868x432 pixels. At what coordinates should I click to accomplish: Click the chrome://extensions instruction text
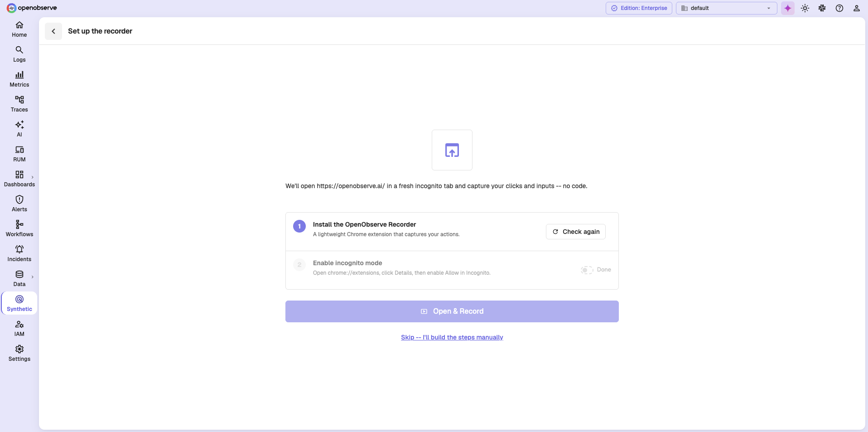pos(402,273)
